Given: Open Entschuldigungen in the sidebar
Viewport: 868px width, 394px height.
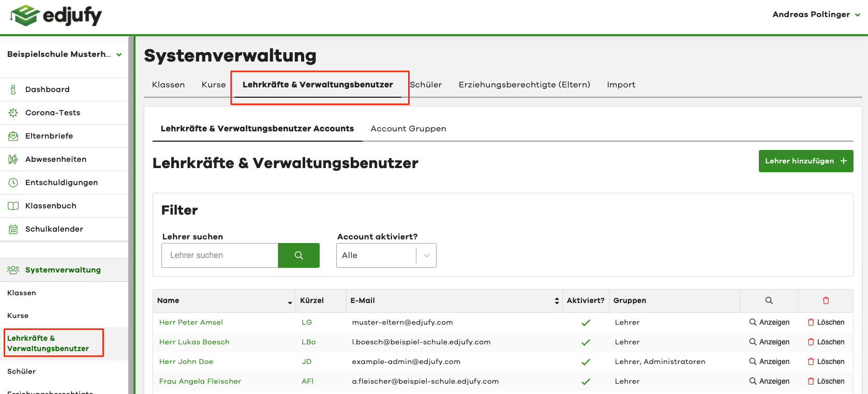Looking at the screenshot, I should [x=61, y=183].
